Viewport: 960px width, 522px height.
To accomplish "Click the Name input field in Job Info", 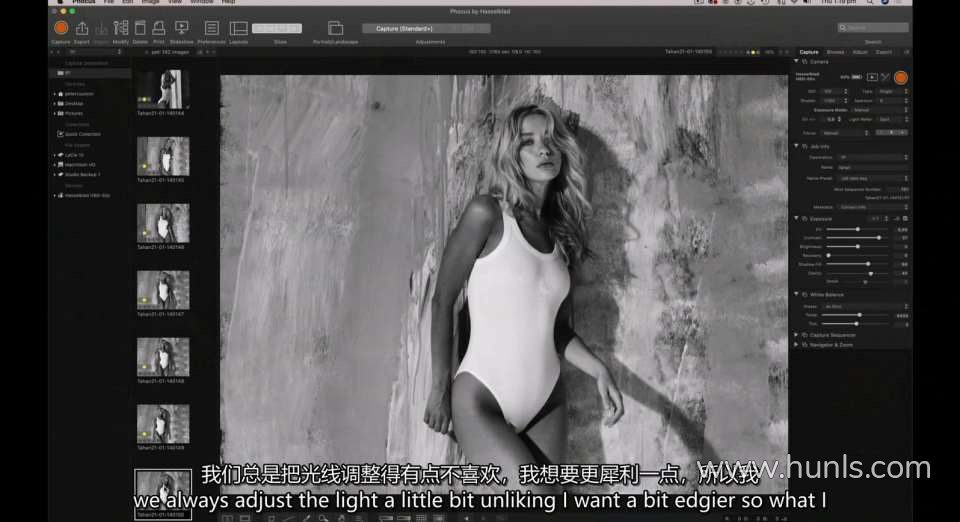I will pos(873,167).
